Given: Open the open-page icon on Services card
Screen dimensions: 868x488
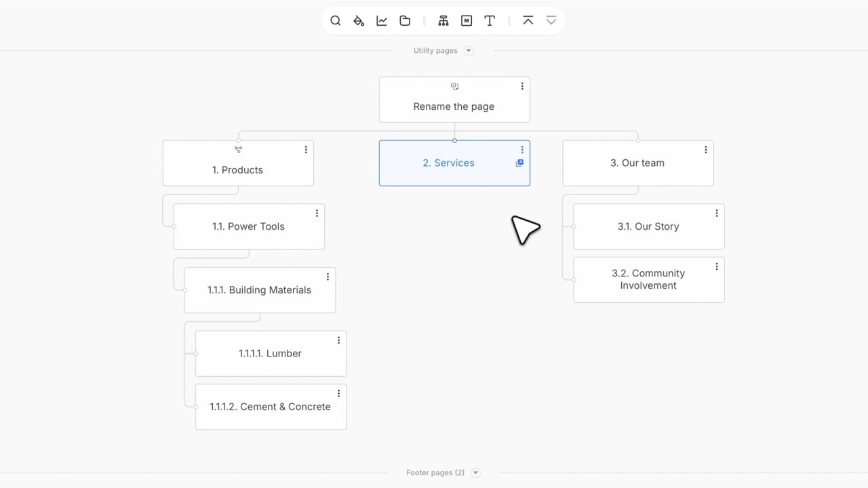Looking at the screenshot, I should [x=519, y=163].
